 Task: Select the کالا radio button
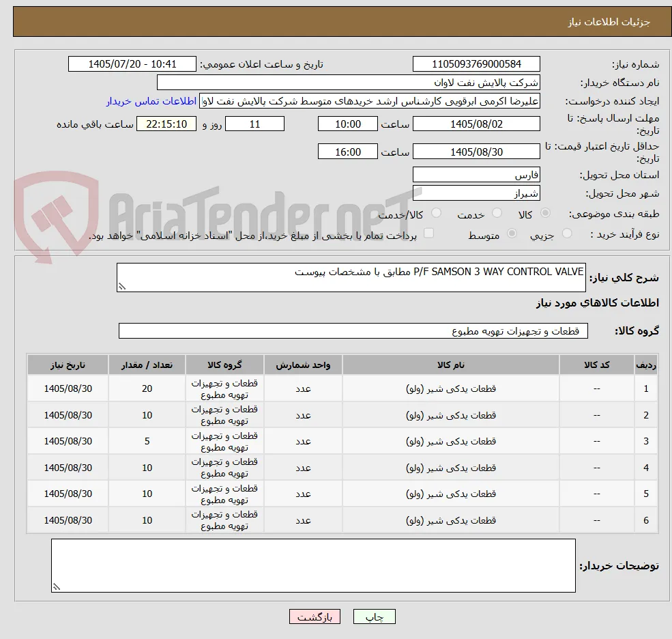click(546, 213)
